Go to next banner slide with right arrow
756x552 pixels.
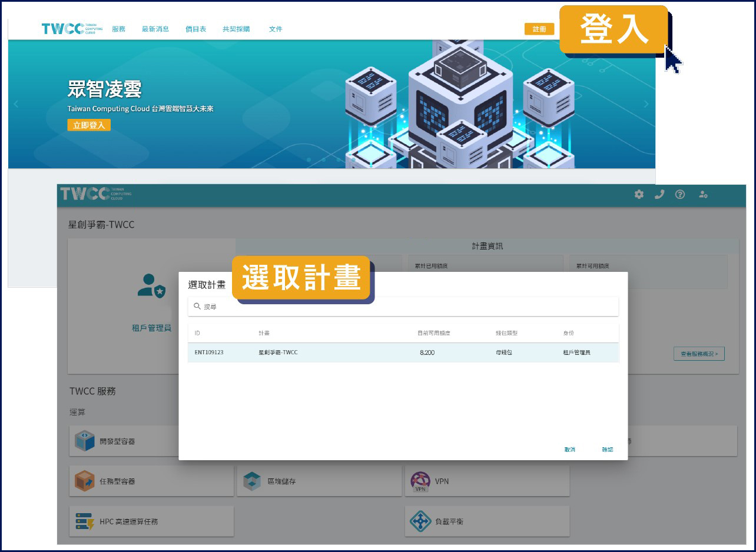point(646,104)
